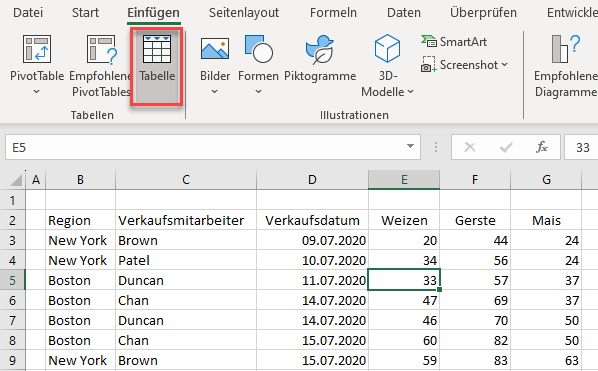Insert Piktogramme icons
The height and width of the screenshot is (371, 598).
coord(320,58)
